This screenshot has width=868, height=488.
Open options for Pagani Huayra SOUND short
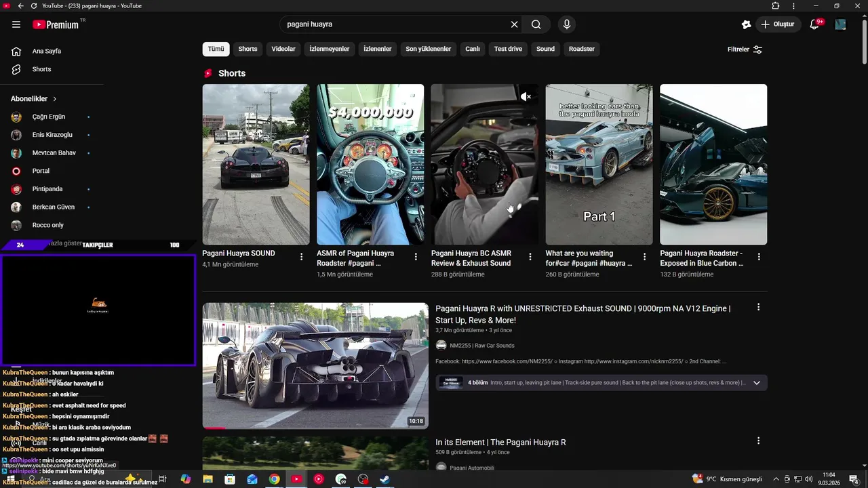[301, 257]
